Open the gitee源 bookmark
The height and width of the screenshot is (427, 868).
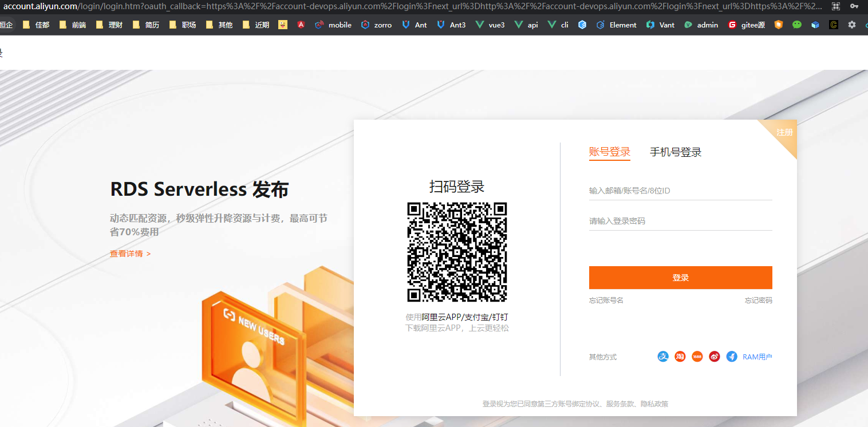(x=747, y=25)
